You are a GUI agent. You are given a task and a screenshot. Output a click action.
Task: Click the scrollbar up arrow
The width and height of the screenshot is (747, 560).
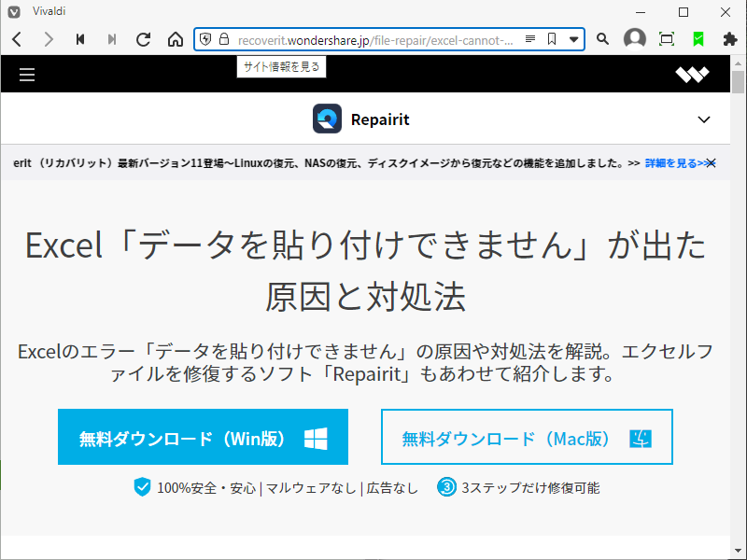click(x=738, y=63)
